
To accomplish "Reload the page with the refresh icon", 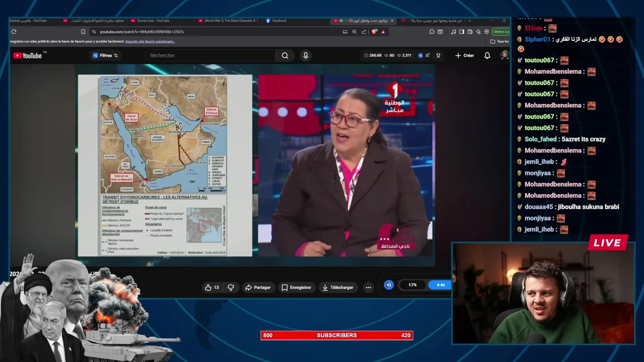I will coord(14,32).
